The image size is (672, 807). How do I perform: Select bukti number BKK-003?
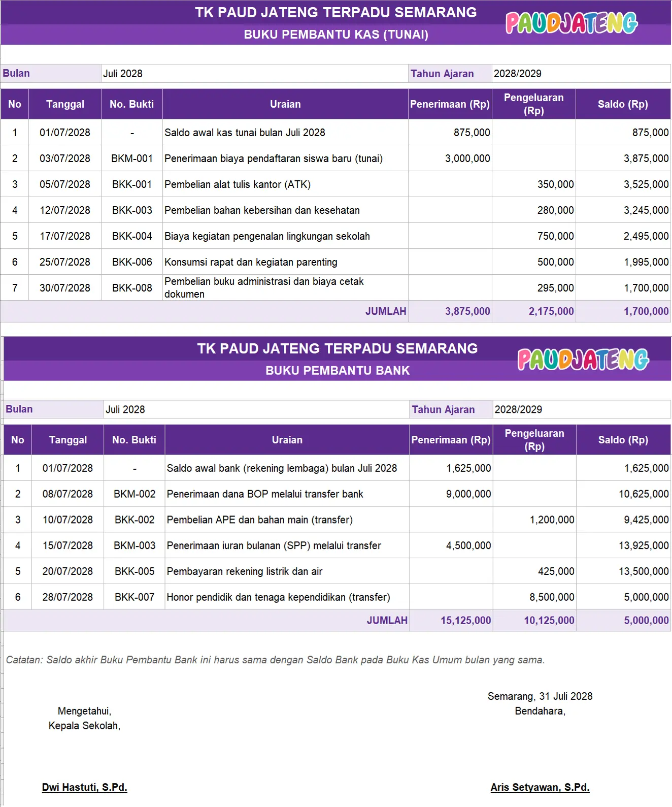pyautogui.click(x=132, y=210)
